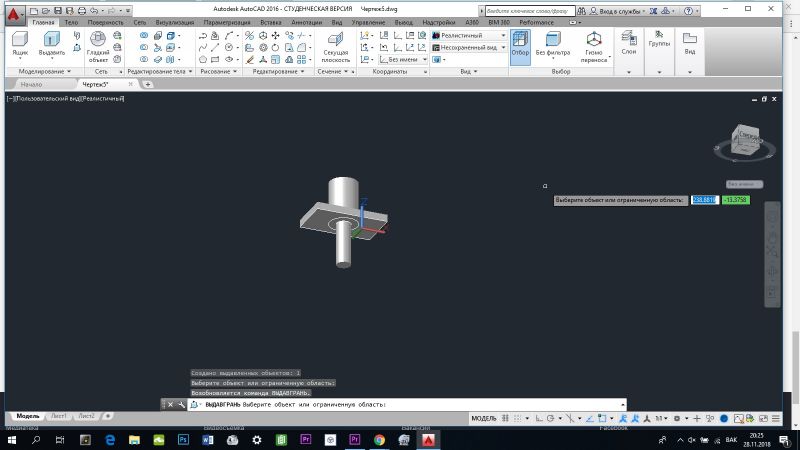Click the Выдавить (Extrude) tool

pos(51,43)
